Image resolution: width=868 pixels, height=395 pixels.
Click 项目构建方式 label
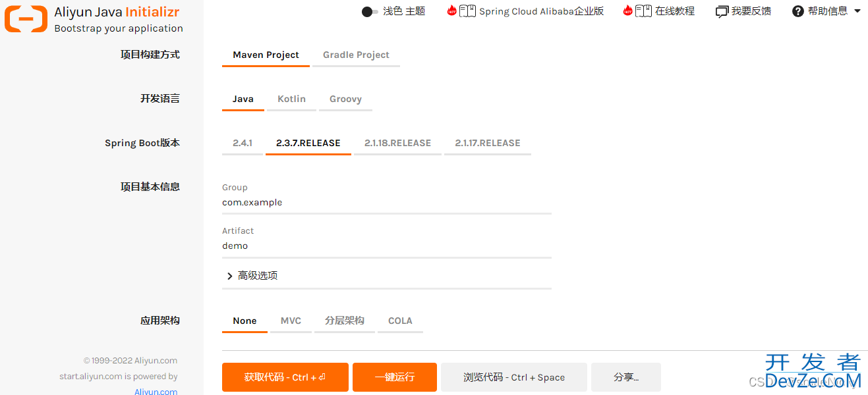pyautogui.click(x=150, y=55)
